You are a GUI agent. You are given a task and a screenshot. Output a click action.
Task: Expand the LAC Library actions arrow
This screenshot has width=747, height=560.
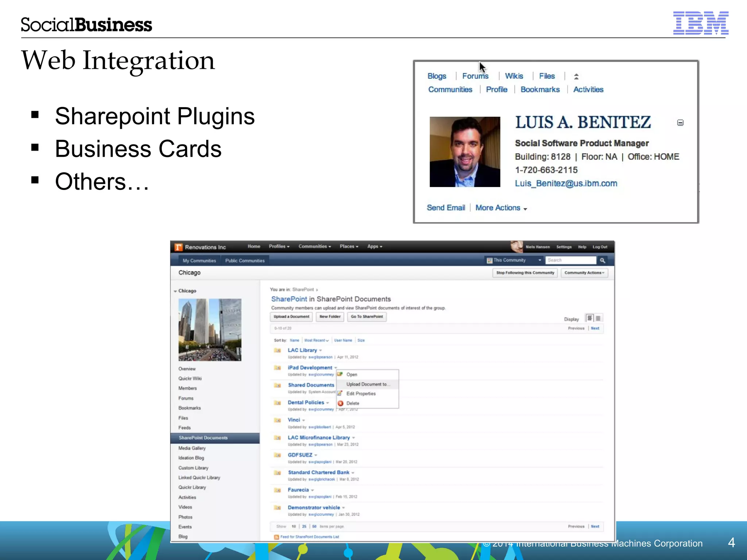coord(320,351)
